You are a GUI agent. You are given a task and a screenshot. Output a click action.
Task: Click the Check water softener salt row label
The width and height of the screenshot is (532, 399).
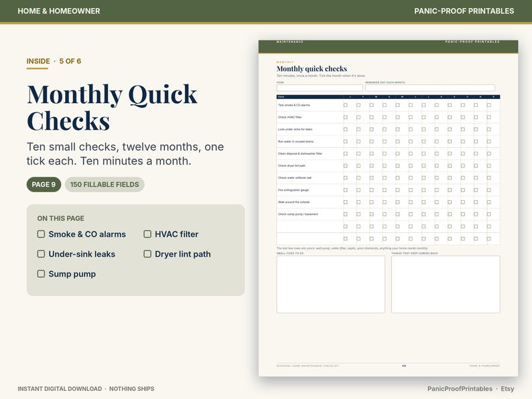tap(295, 177)
